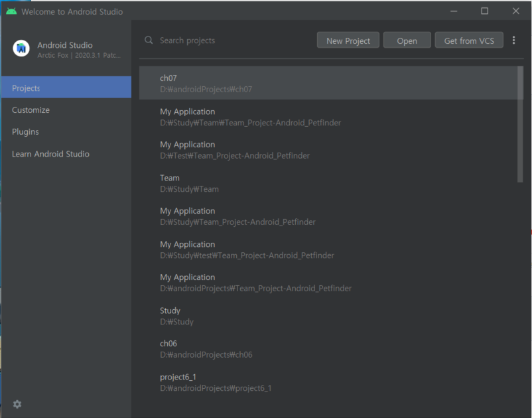Image resolution: width=532 pixels, height=418 pixels.
Task: Open the Team project
Action: pos(328,183)
